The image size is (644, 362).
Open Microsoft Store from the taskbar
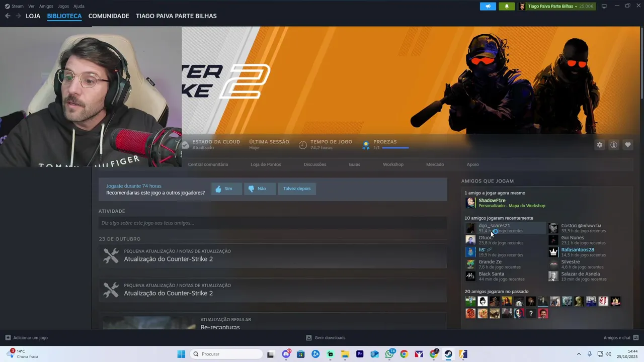point(301,354)
